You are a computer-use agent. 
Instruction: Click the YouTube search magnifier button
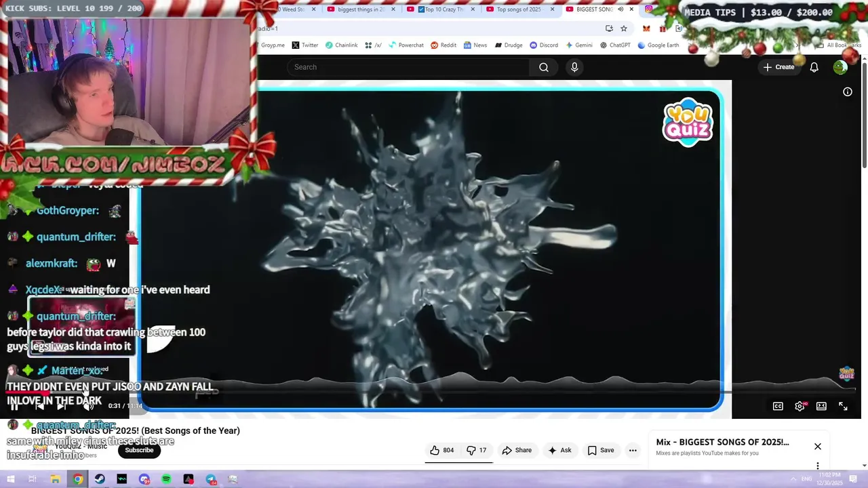coord(543,67)
